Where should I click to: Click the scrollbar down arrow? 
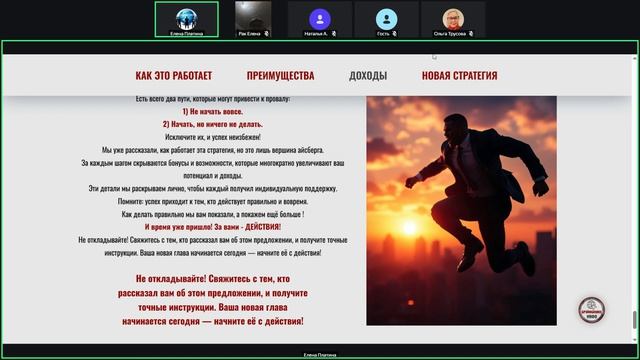(x=634, y=340)
